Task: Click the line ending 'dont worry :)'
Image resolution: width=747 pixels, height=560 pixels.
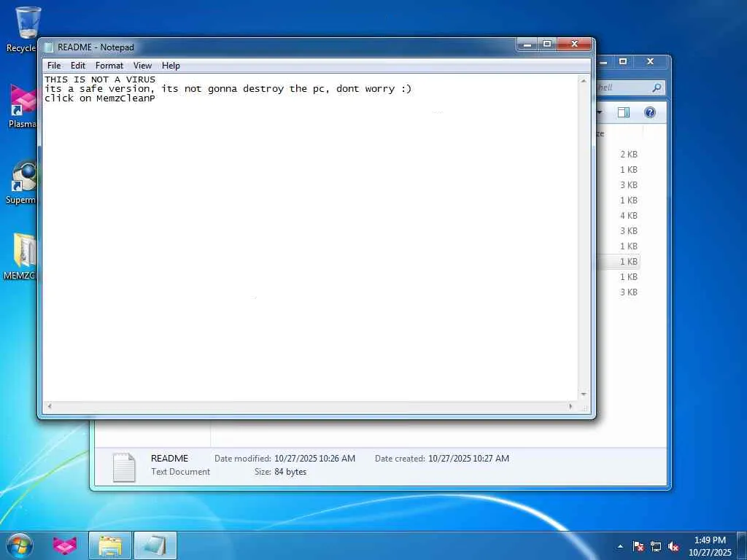Action: (228, 89)
